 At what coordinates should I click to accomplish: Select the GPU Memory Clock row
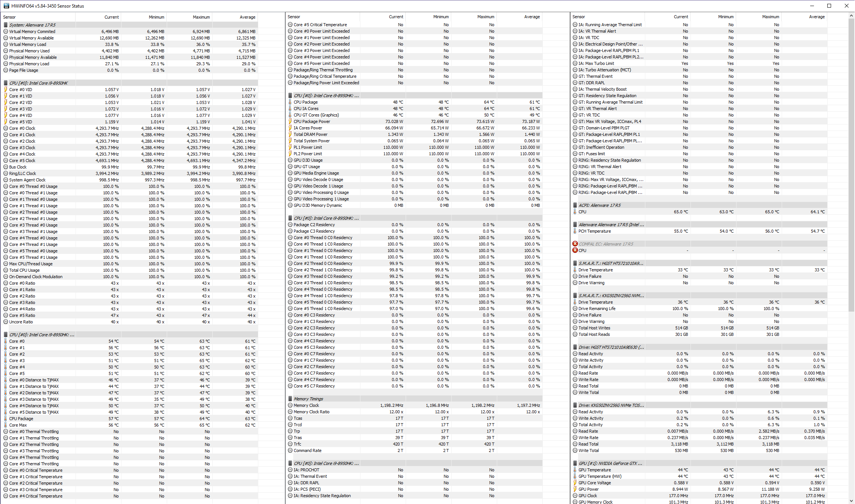pos(699,502)
